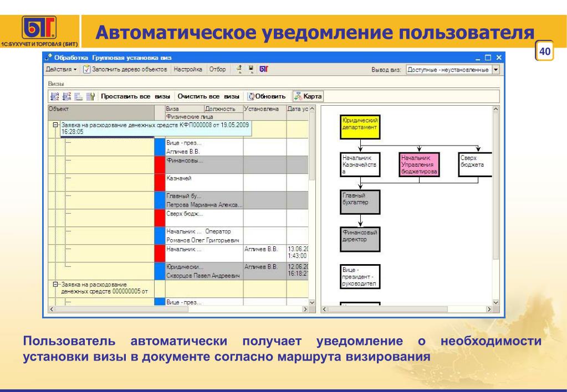Open Вывод виз combo box arrow
This screenshot has width=567, height=392.
(496, 69)
